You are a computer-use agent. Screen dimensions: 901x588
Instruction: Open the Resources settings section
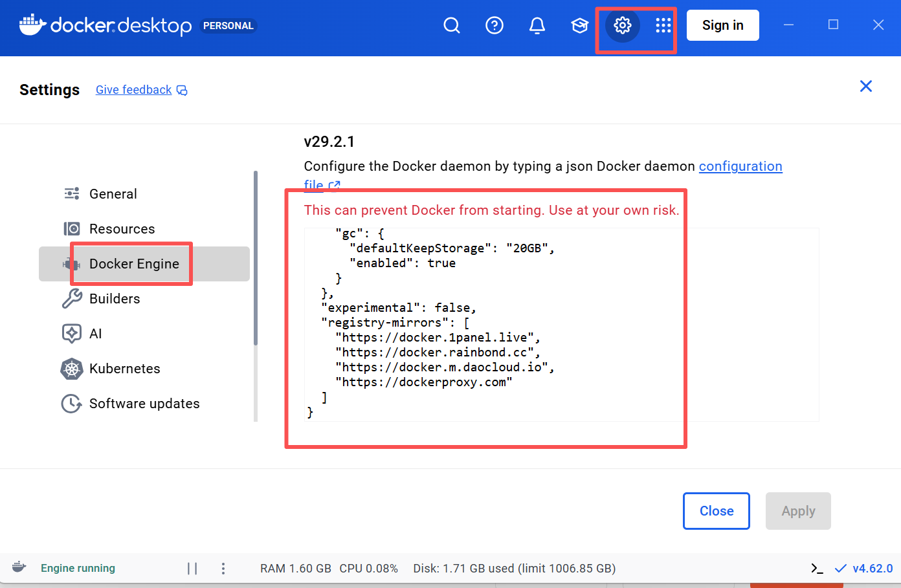pos(122,228)
